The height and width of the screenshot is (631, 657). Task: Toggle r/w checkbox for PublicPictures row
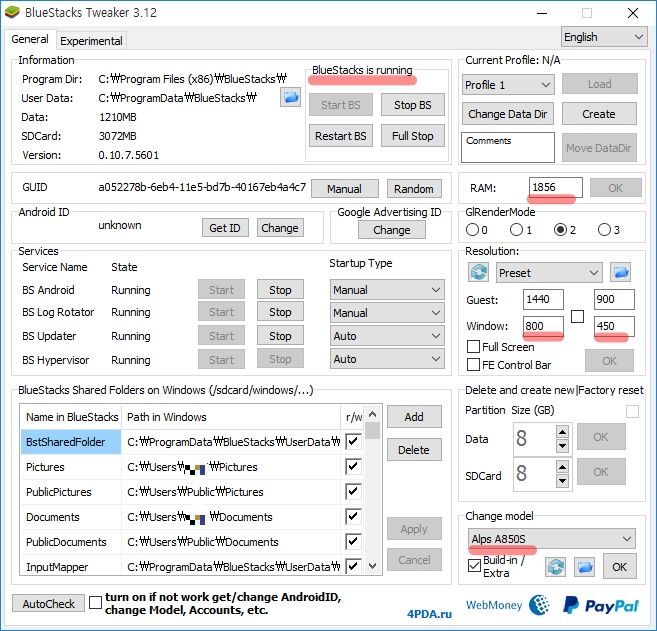(353, 491)
